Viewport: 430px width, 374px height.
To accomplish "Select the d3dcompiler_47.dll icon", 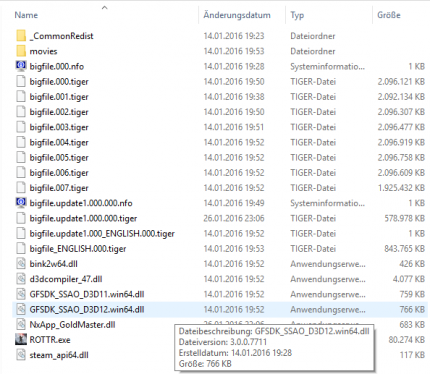I will click(21, 279).
